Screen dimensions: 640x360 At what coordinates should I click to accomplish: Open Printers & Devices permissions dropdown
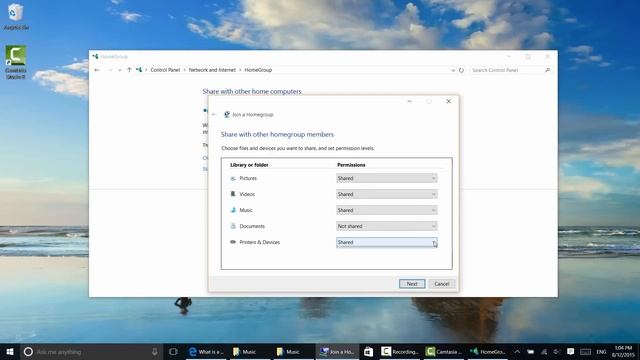[387, 242]
